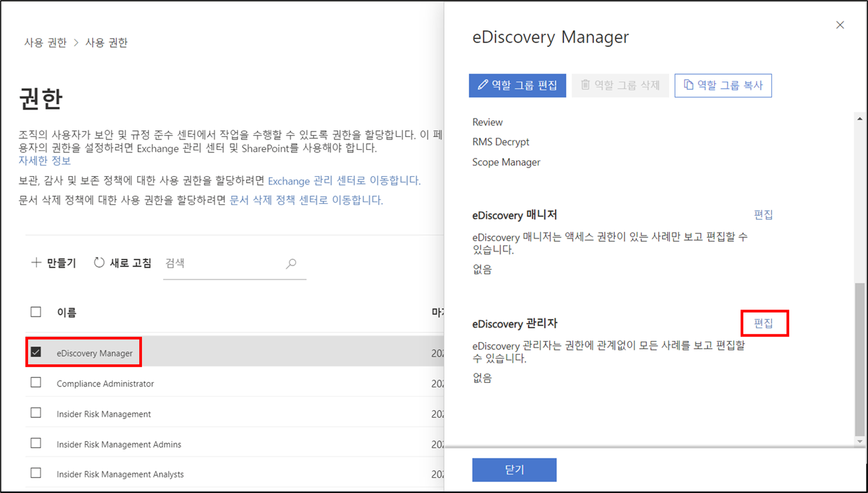Check the Insider Risk Management Admins checkbox
This screenshot has width=868, height=493.
[x=36, y=443]
